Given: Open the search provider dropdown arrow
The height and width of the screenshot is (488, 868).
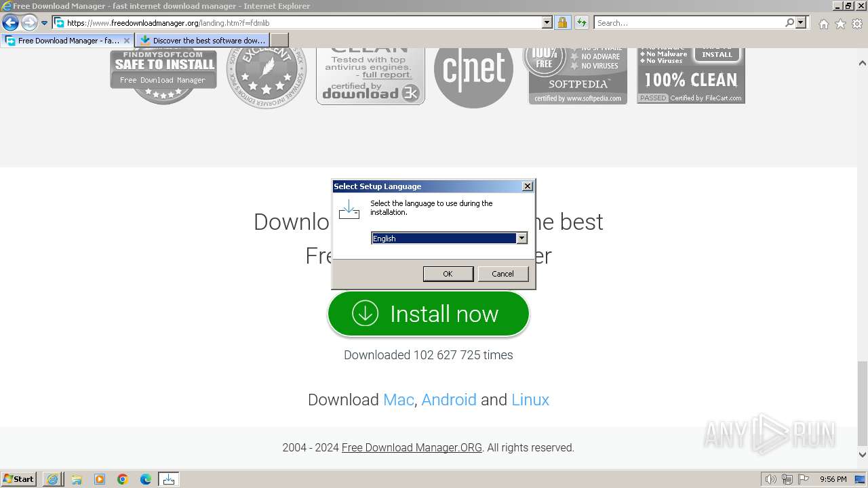Looking at the screenshot, I should (801, 23).
